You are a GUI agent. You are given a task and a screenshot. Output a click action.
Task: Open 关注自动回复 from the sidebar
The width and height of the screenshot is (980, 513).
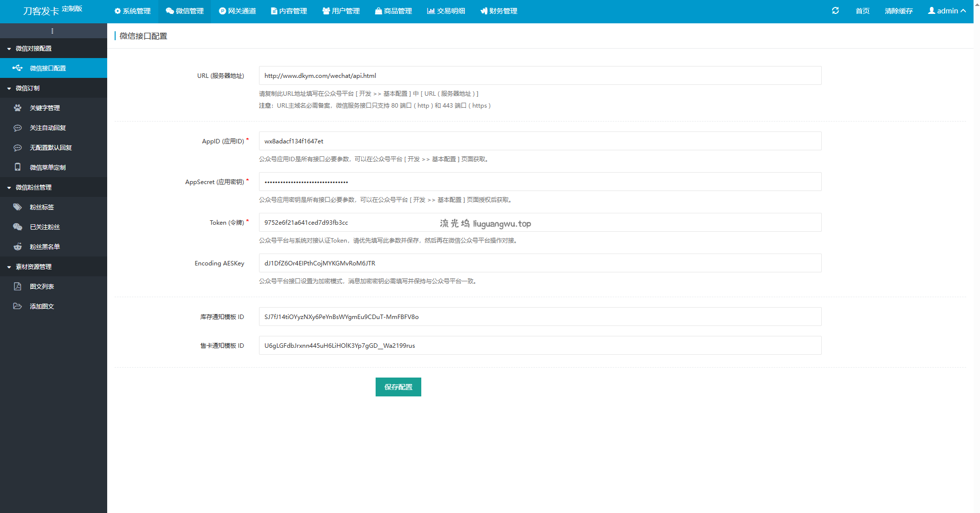pos(48,128)
